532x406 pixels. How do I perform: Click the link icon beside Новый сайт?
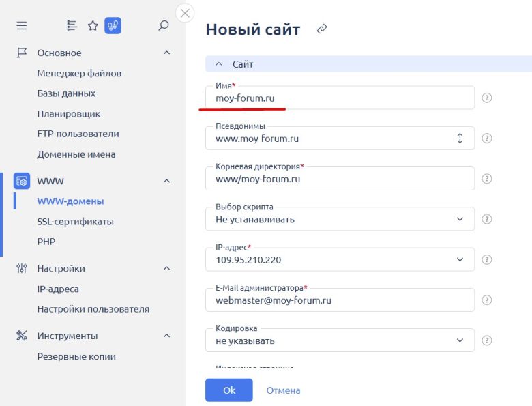tap(322, 29)
